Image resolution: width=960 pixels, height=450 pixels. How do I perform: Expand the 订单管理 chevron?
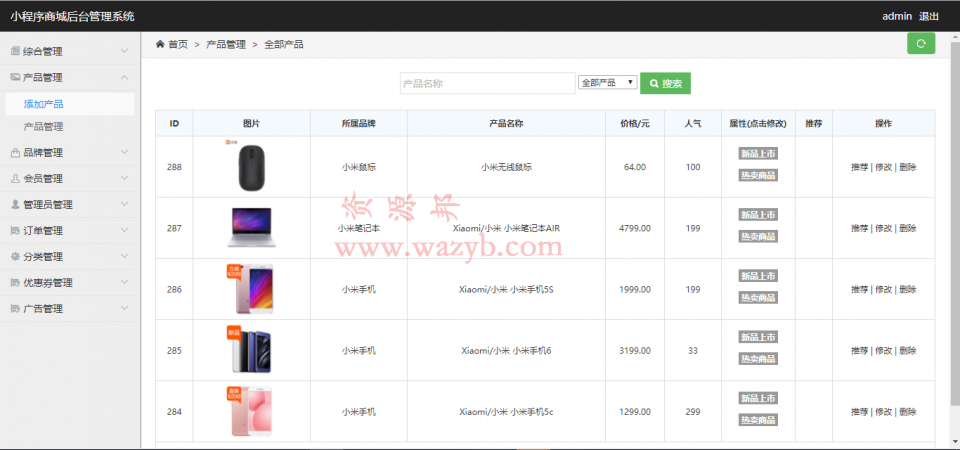pyautogui.click(x=124, y=230)
